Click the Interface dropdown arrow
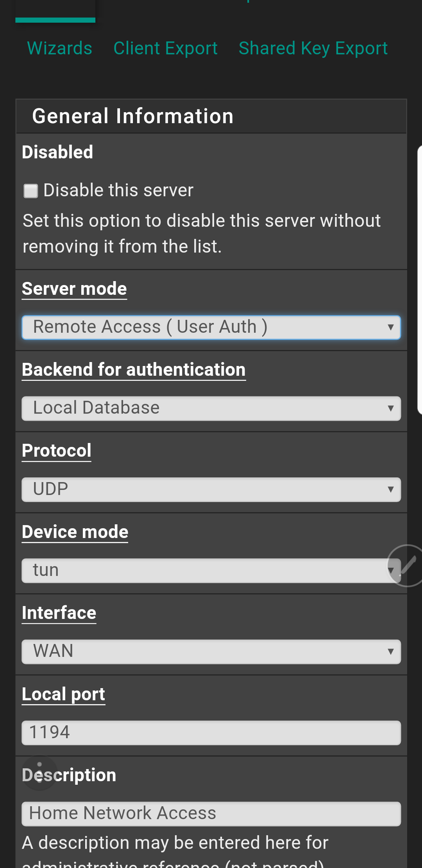Screen dimensions: 422x868 point(390,651)
